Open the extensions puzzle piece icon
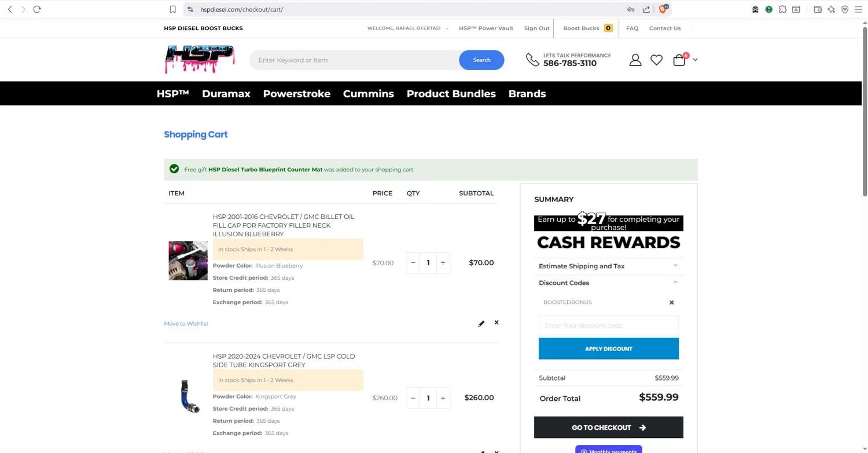Image resolution: width=868 pixels, height=453 pixels. tap(782, 9)
